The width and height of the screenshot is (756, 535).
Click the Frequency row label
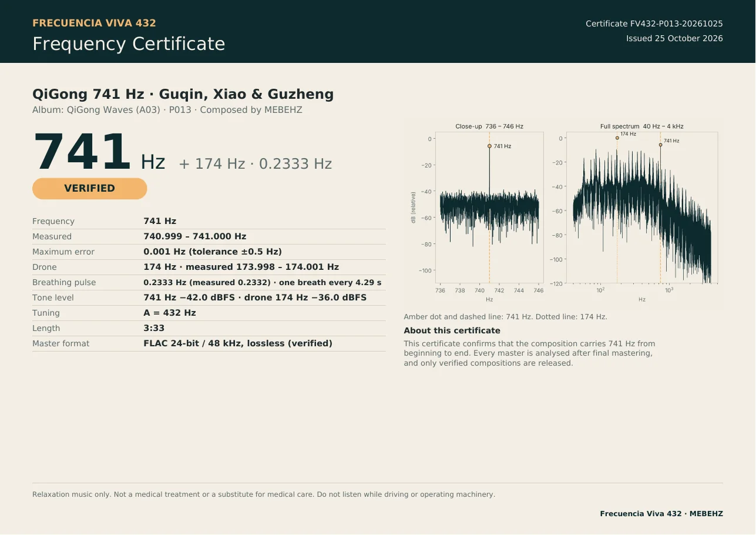[x=53, y=221]
